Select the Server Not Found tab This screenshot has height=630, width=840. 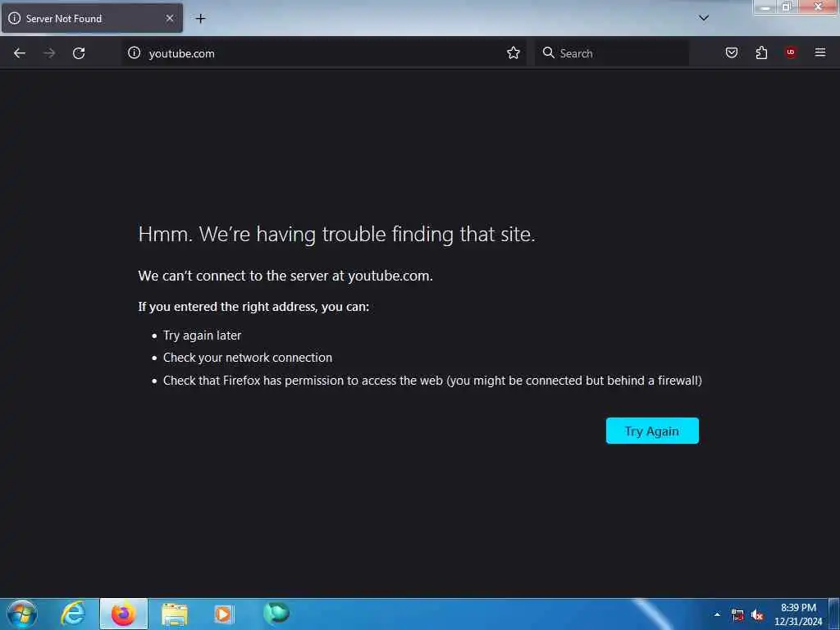(x=92, y=18)
